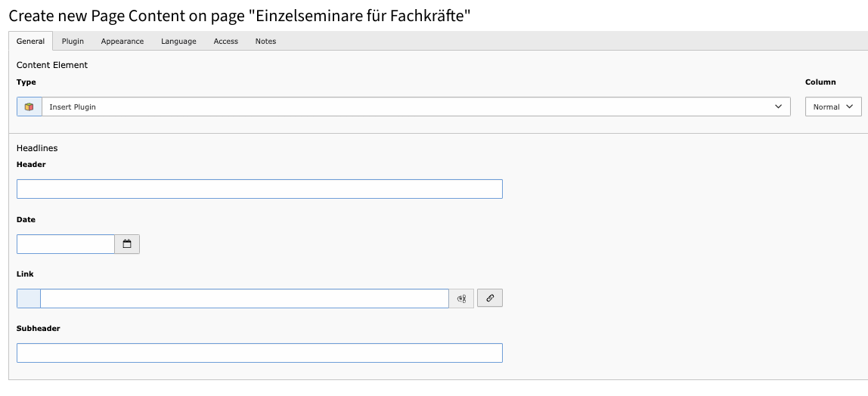Screen dimensions: 868x396
Task: Open the Appearance tab
Action: coord(122,42)
